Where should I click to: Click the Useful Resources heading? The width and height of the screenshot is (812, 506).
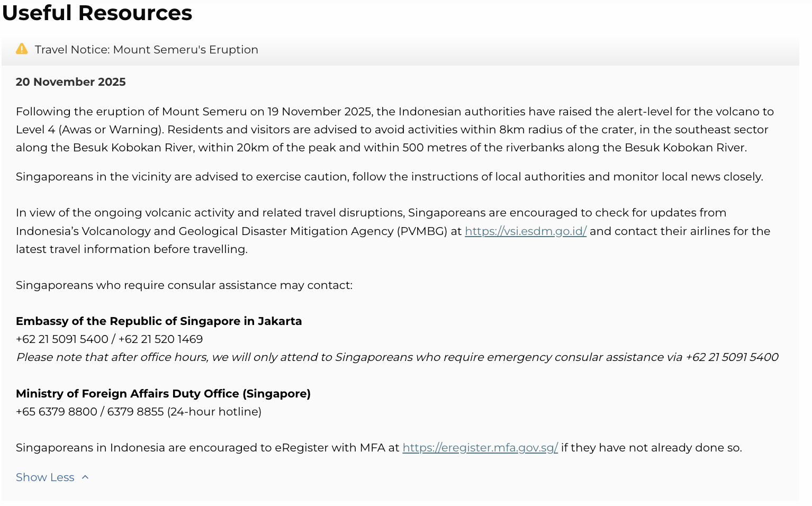pos(97,13)
